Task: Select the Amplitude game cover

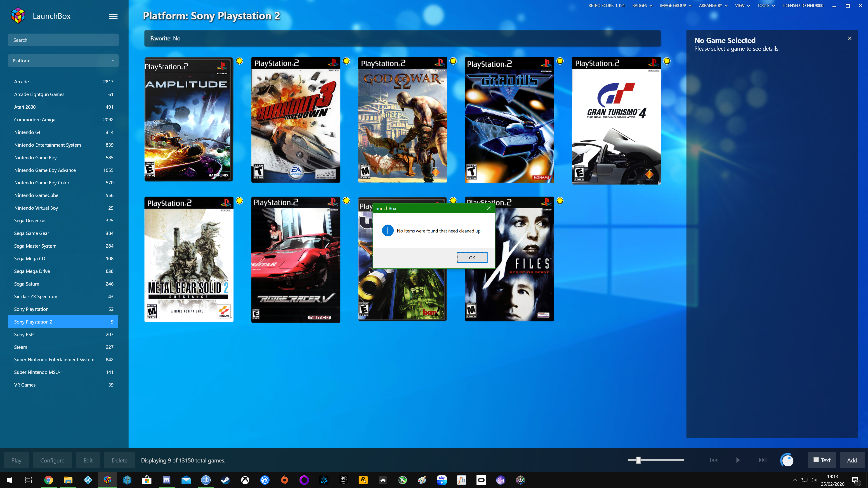Action: pyautogui.click(x=189, y=119)
